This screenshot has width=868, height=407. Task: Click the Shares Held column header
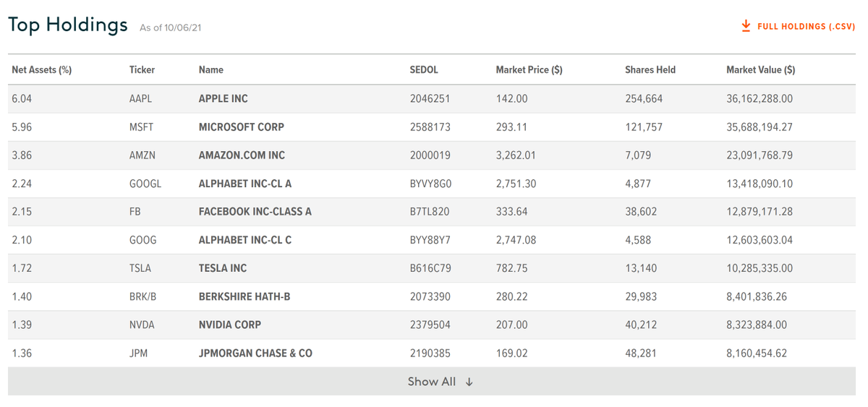[x=650, y=70]
